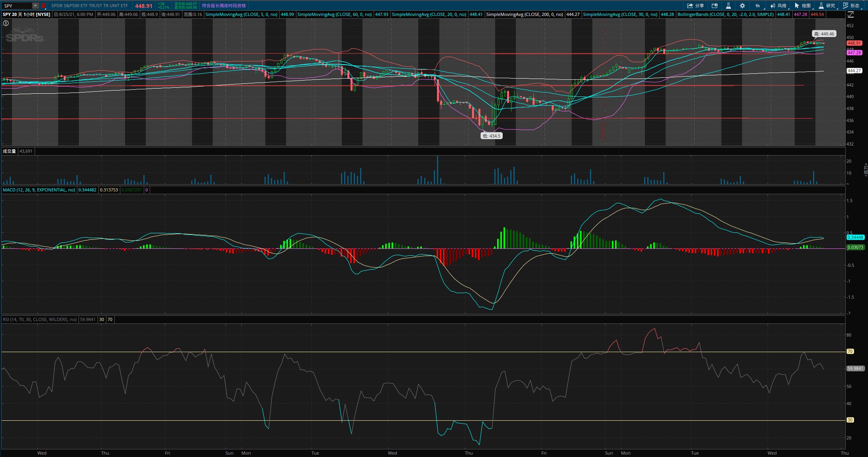Viewport: 868px width, 457px height.
Task: Expand the SPY symbol dropdown arrow
Action: [x=35, y=6]
